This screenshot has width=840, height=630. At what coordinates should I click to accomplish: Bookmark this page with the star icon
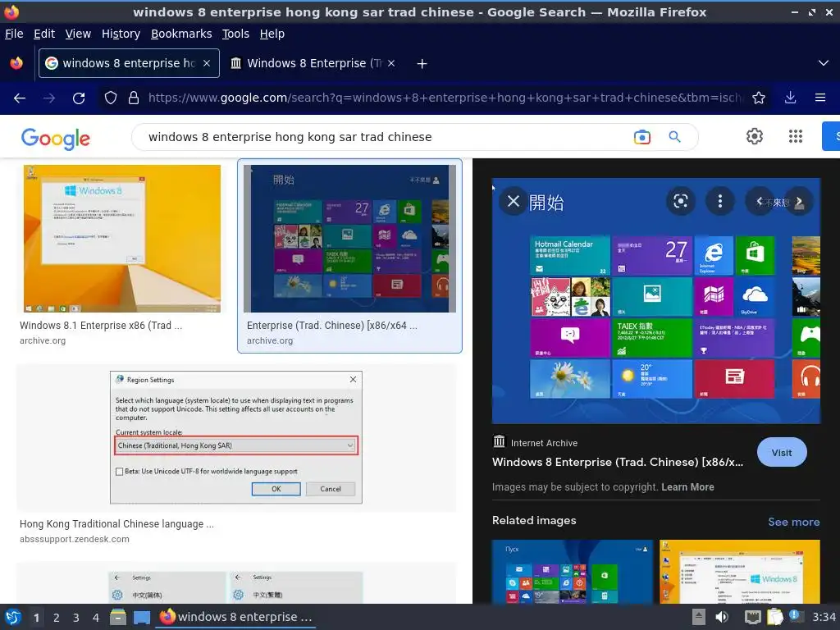(759, 98)
